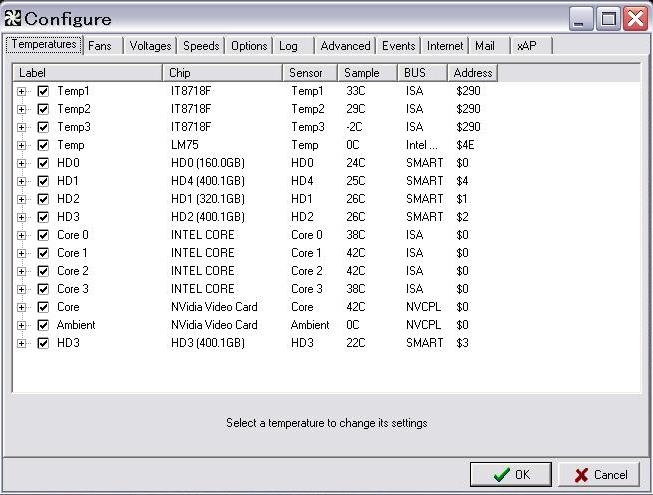
Task: Open the Log tab
Action: tap(293, 45)
